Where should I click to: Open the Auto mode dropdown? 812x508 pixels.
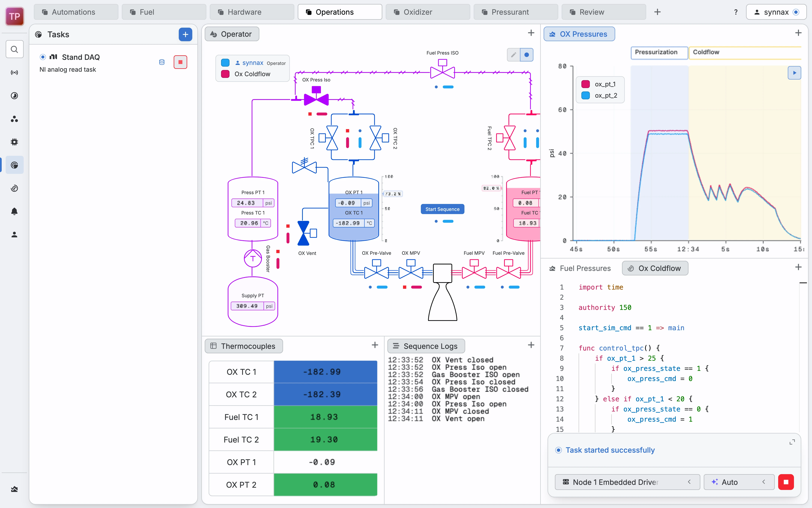[x=739, y=482]
